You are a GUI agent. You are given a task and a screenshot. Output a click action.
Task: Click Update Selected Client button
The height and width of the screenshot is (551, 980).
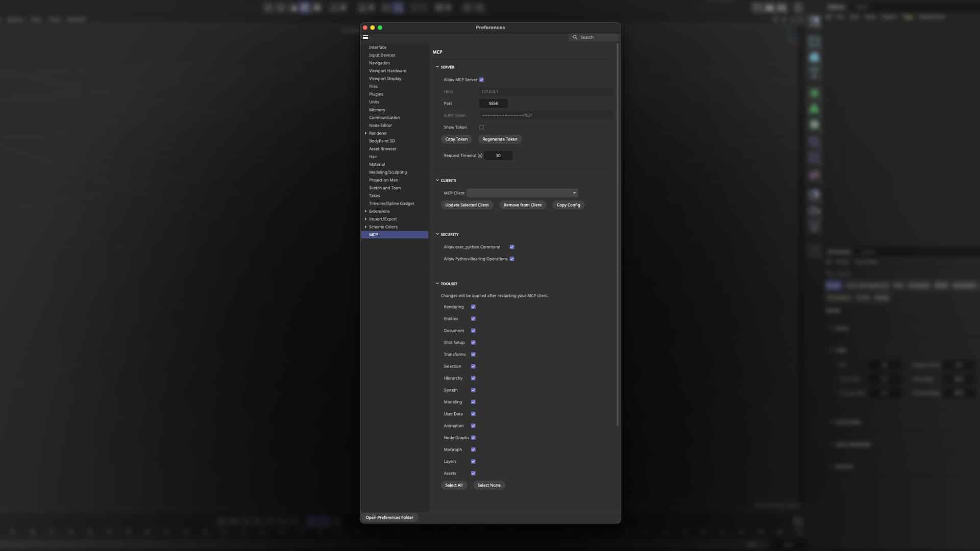[x=467, y=205]
